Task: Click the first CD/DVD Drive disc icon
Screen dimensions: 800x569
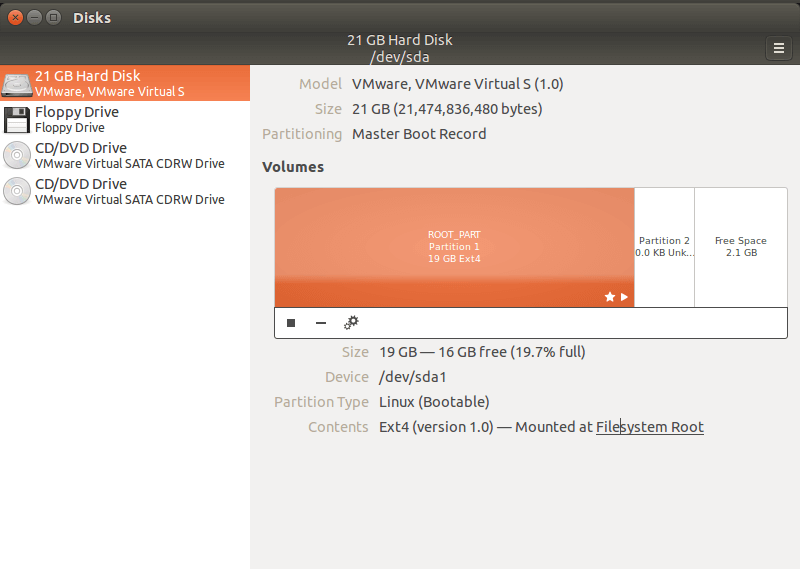Action: (17, 155)
